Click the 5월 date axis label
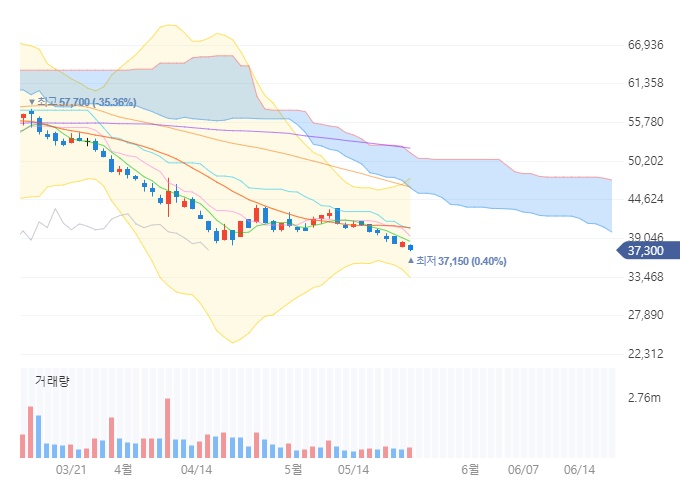This screenshot has width=680, height=497. [293, 469]
